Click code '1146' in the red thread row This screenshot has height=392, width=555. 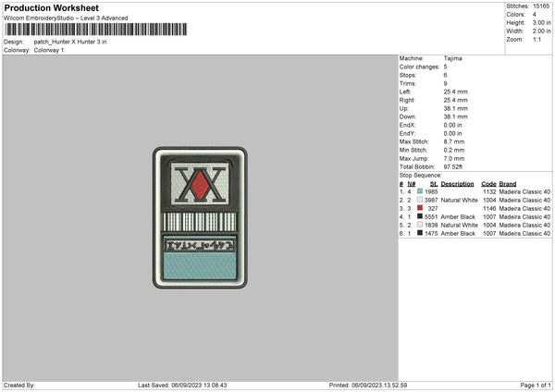pyautogui.click(x=489, y=209)
